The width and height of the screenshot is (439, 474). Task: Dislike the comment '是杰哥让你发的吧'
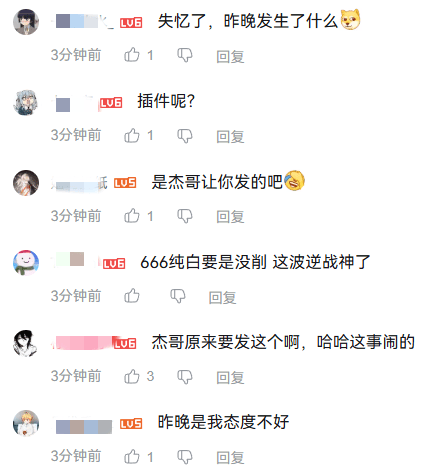pyautogui.click(x=185, y=216)
